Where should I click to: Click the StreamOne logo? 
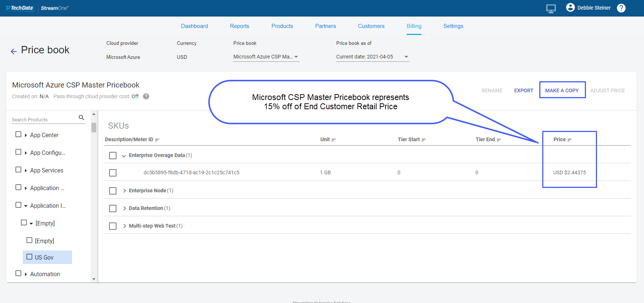55,8
